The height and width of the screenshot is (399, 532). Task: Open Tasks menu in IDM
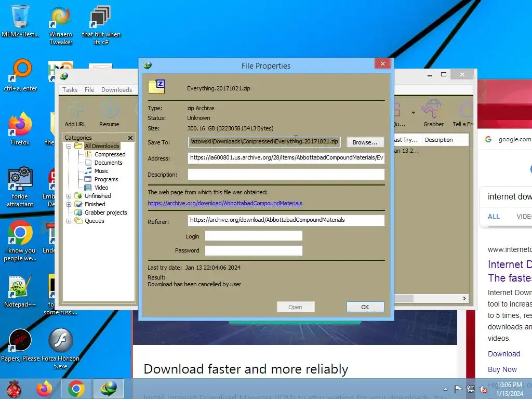tap(70, 89)
